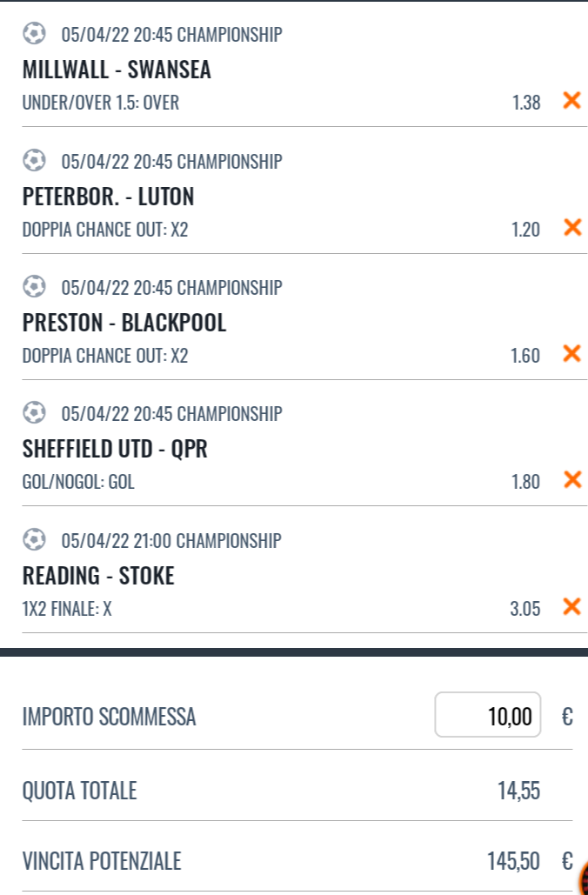Image resolution: width=588 pixels, height=895 pixels.
Task: Delete the Preston - Blackpool selection
Action: [x=571, y=353]
